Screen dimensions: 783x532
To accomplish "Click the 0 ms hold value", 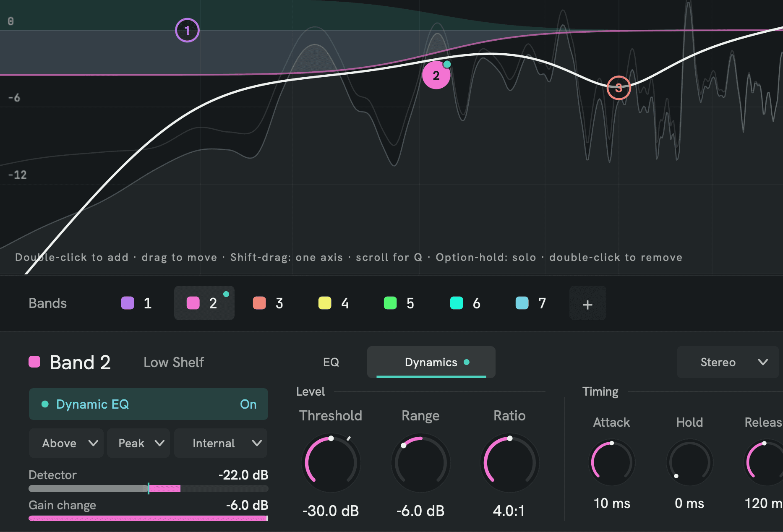I will 689,503.
